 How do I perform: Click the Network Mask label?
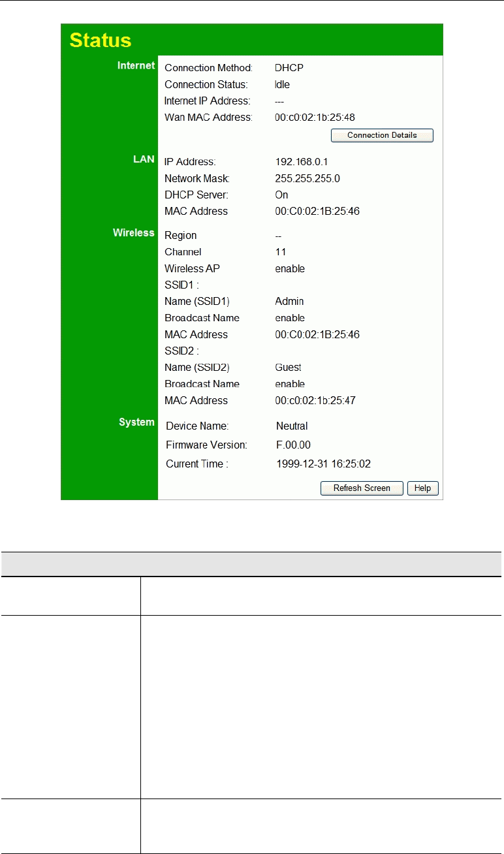click(x=197, y=178)
